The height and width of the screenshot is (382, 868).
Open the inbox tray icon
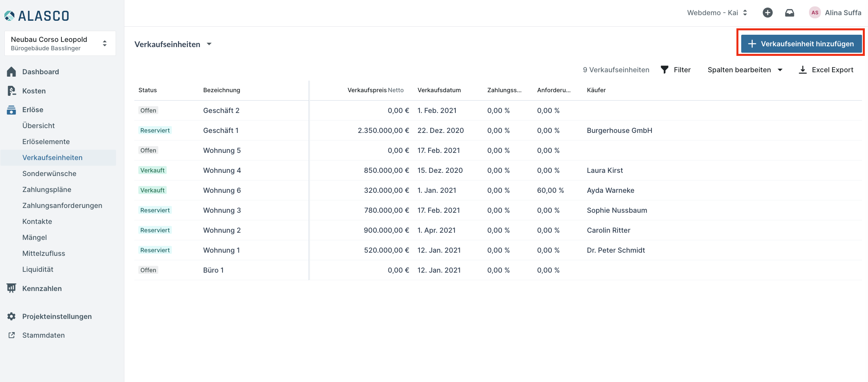coord(789,13)
